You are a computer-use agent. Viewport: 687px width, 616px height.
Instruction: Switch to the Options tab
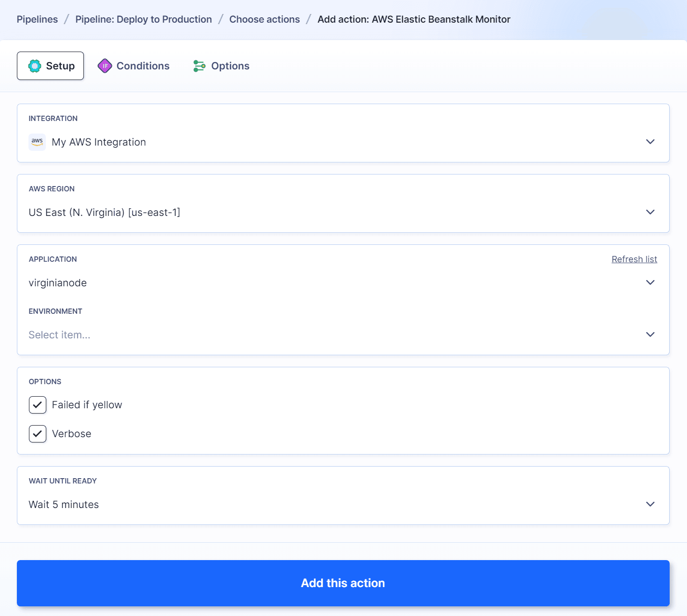coord(230,66)
